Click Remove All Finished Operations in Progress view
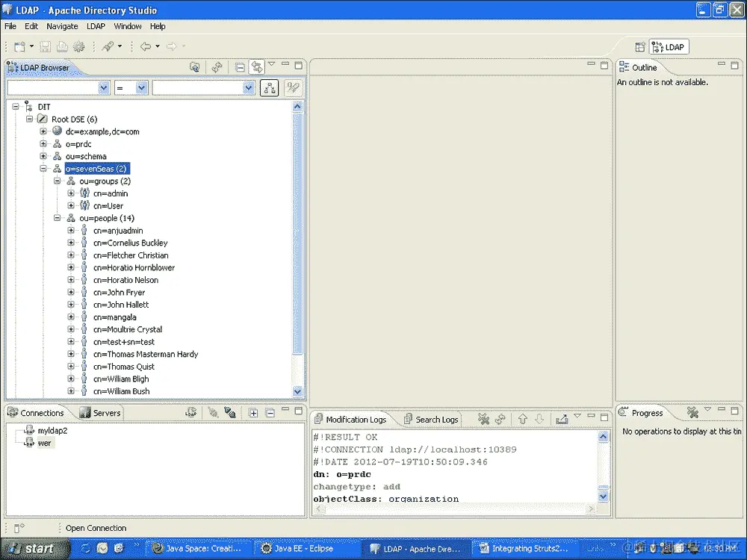Screen dimensions: 747x560 pyautogui.click(x=692, y=412)
